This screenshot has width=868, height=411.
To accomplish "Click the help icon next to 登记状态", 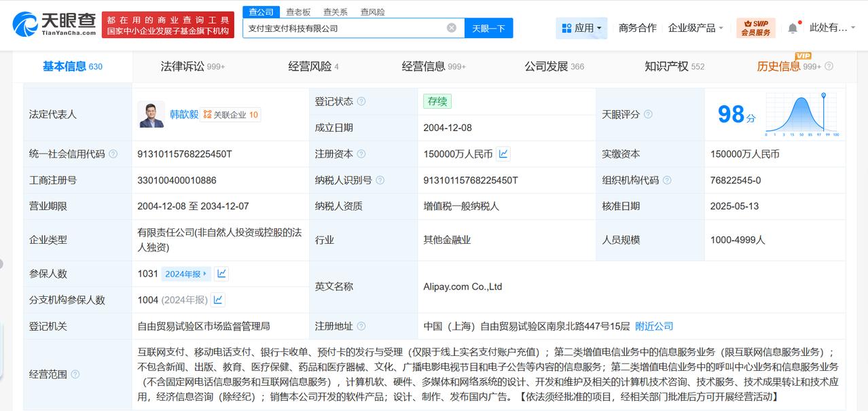I will coord(361,101).
